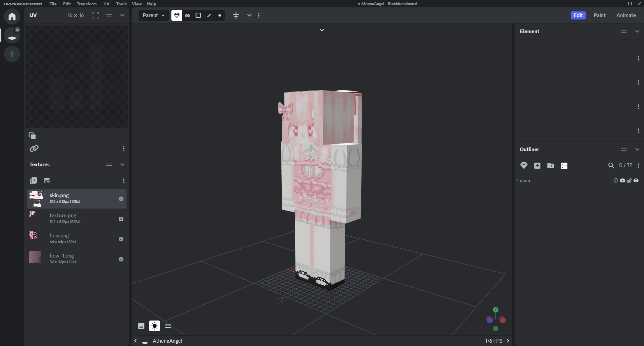Open the Transform menu

click(x=87, y=4)
